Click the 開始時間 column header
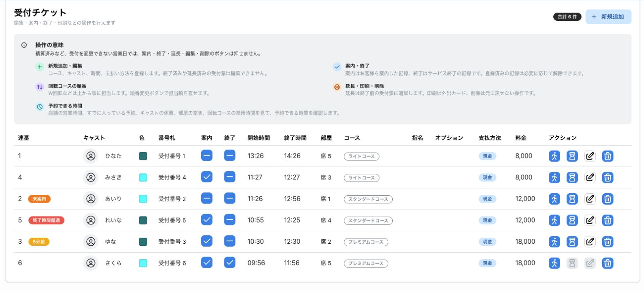 [x=259, y=138]
